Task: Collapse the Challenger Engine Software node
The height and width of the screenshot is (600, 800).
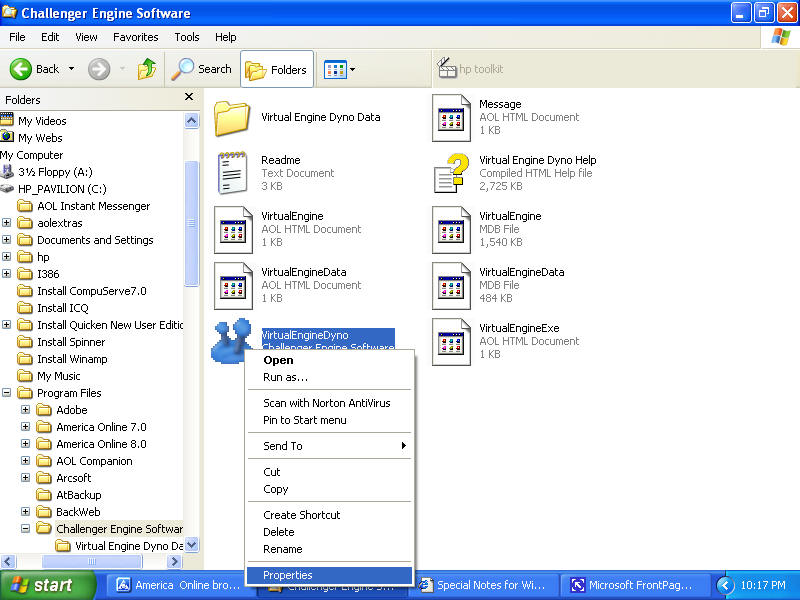Action: (26, 528)
